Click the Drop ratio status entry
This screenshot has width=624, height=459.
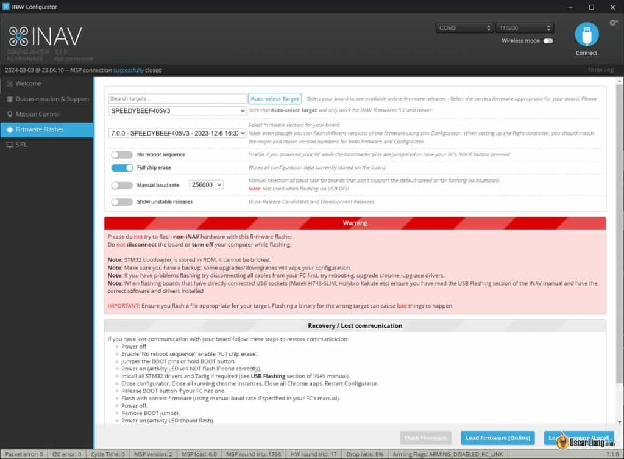pyautogui.click(x=365, y=454)
